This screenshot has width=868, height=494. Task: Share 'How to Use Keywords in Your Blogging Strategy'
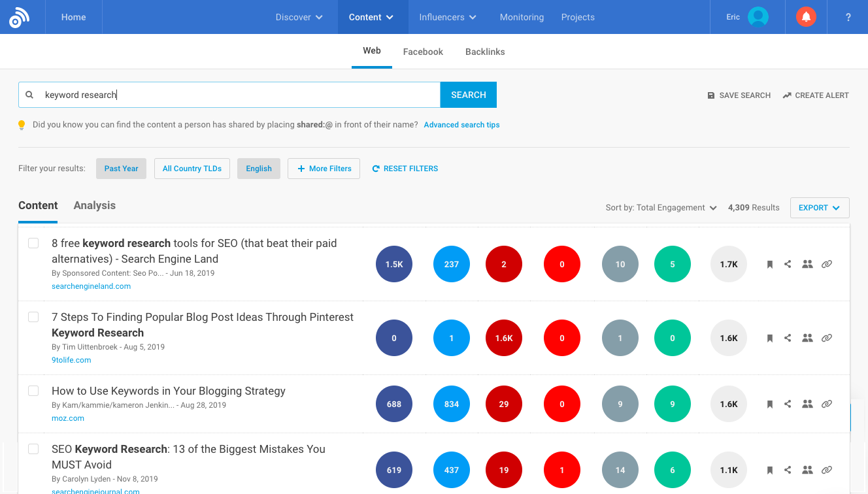(x=788, y=404)
